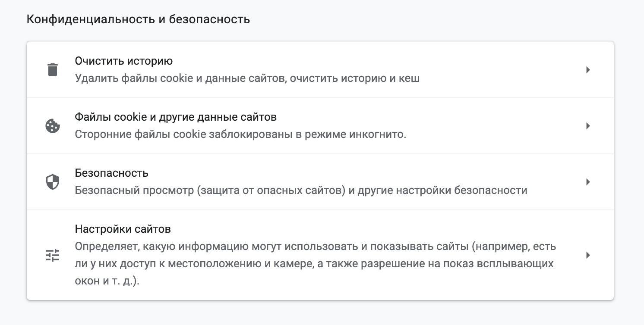The image size is (644, 325).
Task: Click the description 'Удалить файлы cookie и данные сайтов'
Action: pos(180,79)
